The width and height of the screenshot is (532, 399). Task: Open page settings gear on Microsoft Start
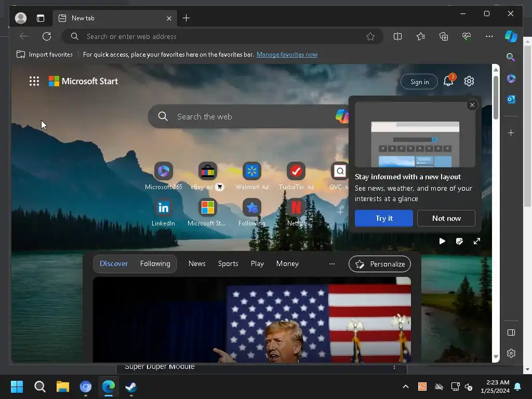click(x=469, y=81)
